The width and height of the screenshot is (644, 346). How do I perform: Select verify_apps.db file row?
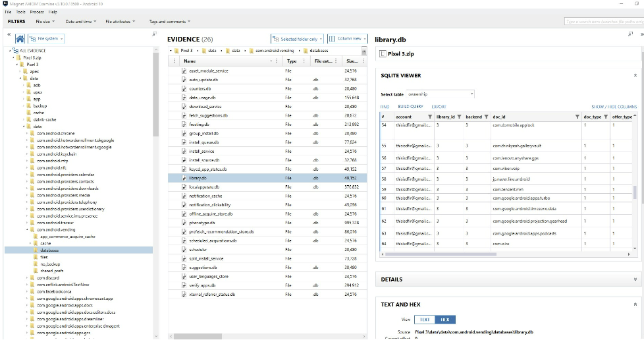[x=267, y=285]
